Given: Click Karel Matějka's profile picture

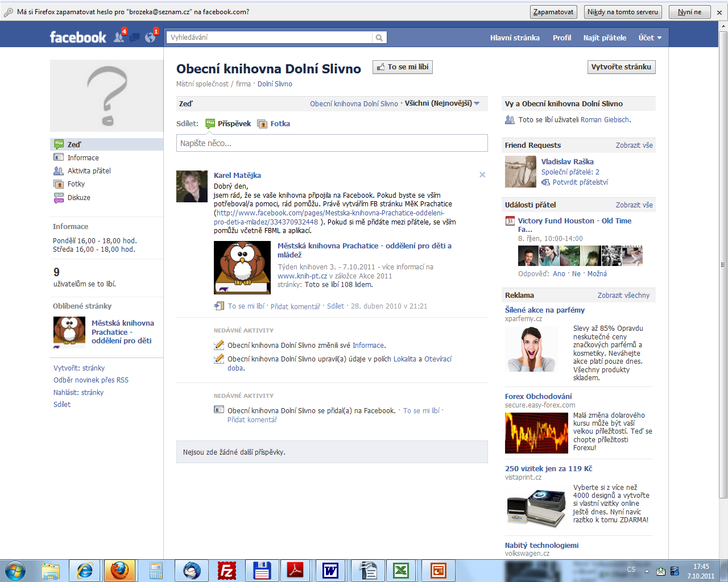Looking at the screenshot, I should [192, 186].
